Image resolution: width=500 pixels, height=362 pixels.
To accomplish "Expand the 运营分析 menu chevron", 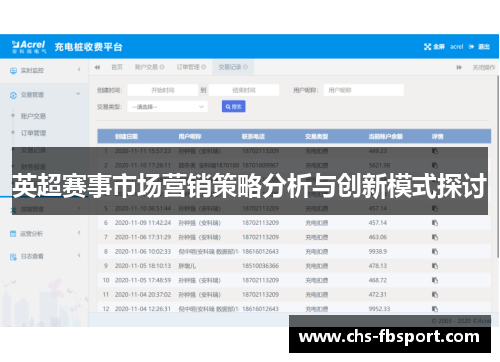I will tap(79, 232).
